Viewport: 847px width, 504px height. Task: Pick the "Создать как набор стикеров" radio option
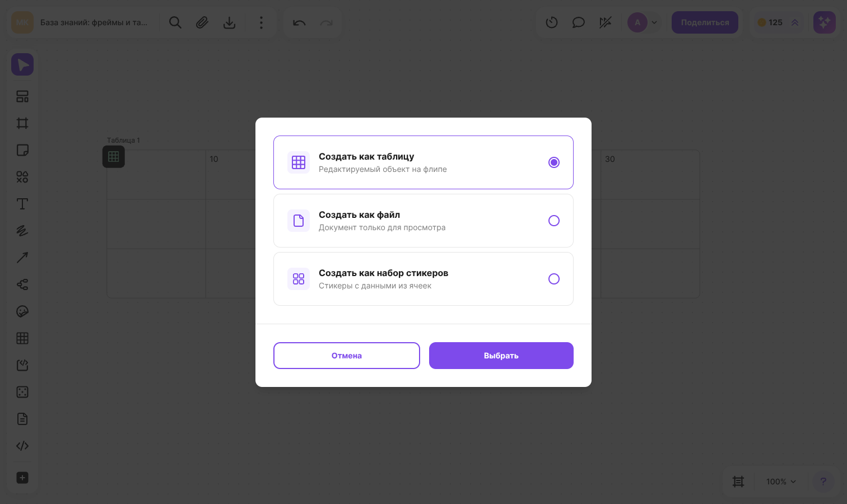(x=553, y=279)
